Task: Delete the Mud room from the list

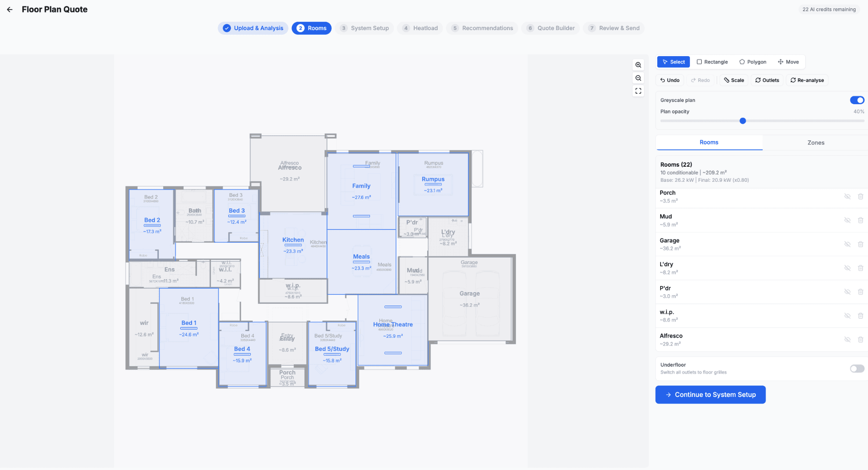Action: [x=861, y=220]
